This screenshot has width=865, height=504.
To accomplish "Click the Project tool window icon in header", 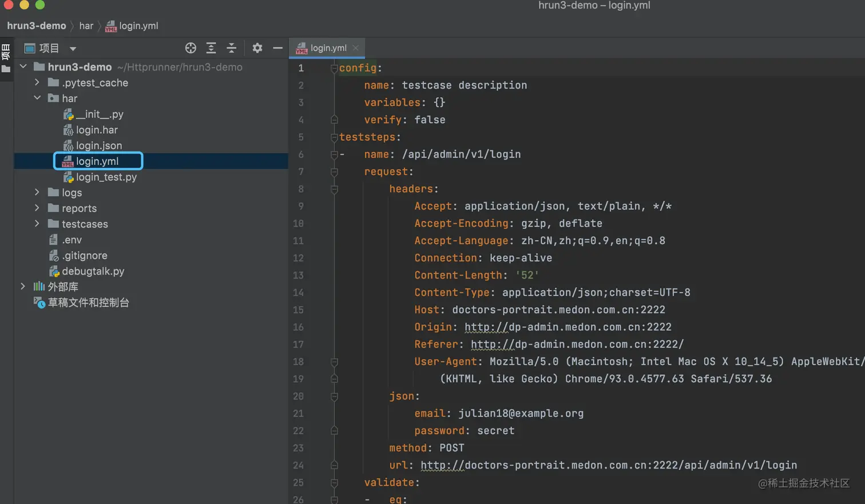I will (30, 48).
